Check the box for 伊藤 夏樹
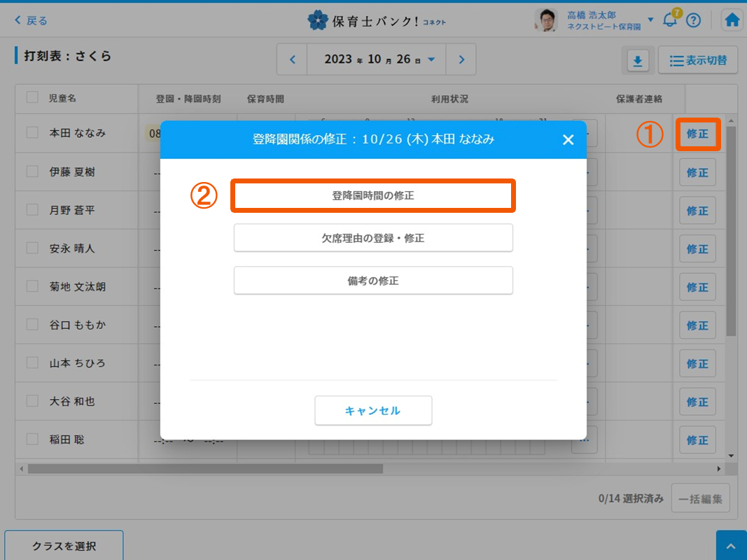 point(32,171)
